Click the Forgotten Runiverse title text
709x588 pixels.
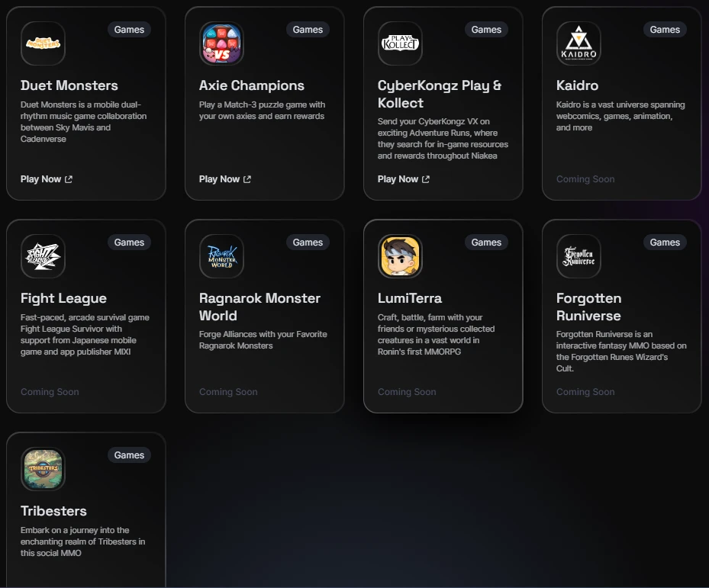(x=588, y=307)
